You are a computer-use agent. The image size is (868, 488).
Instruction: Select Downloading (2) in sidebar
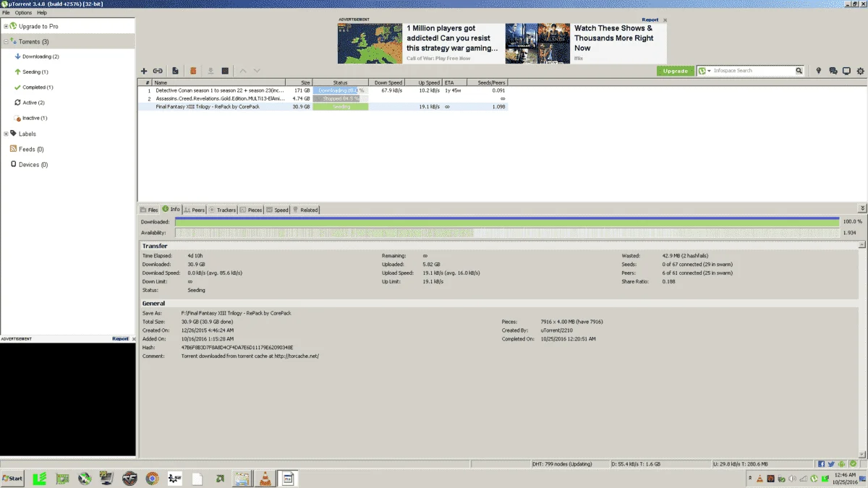[x=41, y=56]
